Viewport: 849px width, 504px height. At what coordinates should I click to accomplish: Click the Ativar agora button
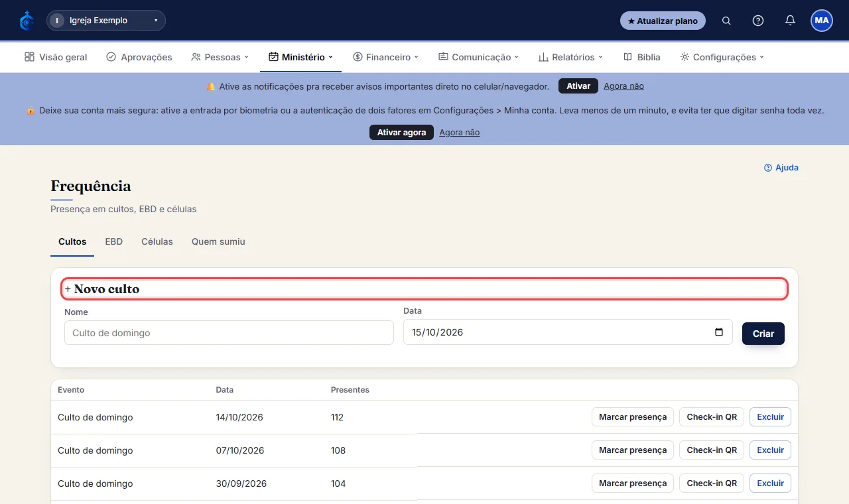[401, 133]
